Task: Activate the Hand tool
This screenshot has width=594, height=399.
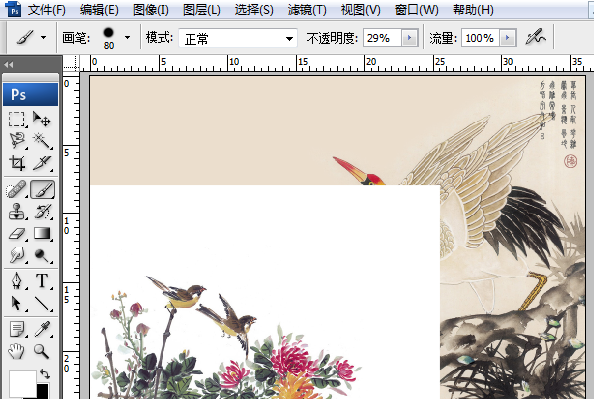Action: pos(17,351)
